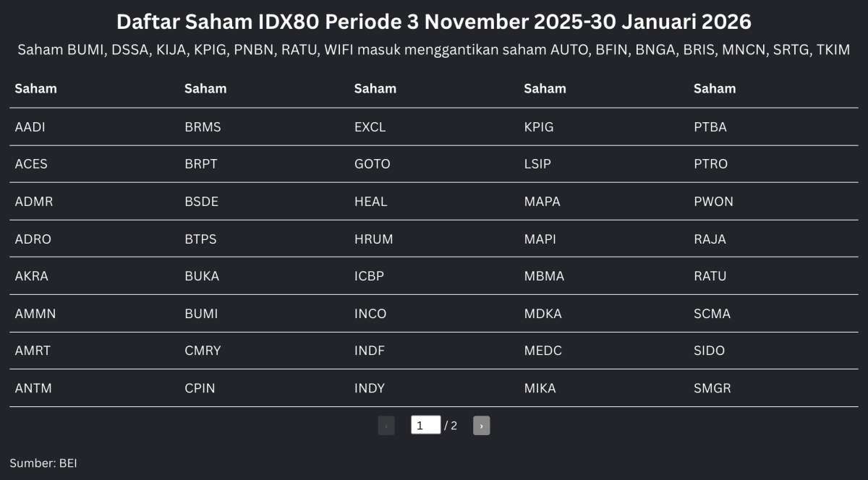Select the CPIN ticker cell

pyautogui.click(x=200, y=388)
